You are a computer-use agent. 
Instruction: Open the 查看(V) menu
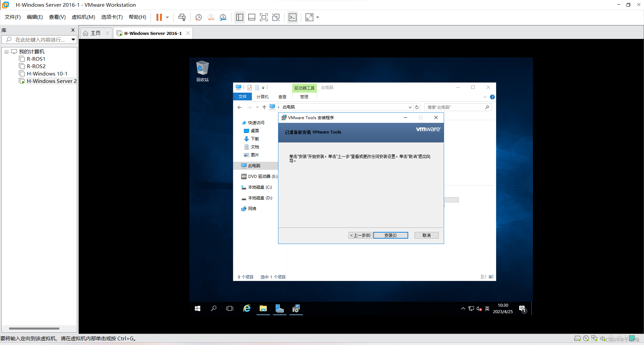coord(57,17)
